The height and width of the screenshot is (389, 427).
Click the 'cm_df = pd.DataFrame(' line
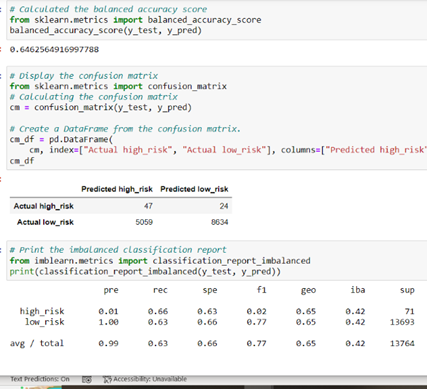coord(61,139)
